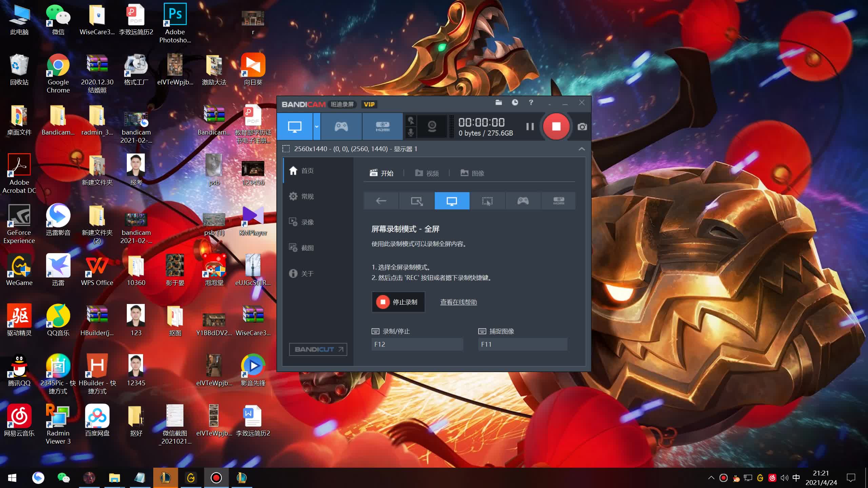Click the F12 record/stop hotkey field
Viewport: 868px width, 488px height.
pos(417,344)
